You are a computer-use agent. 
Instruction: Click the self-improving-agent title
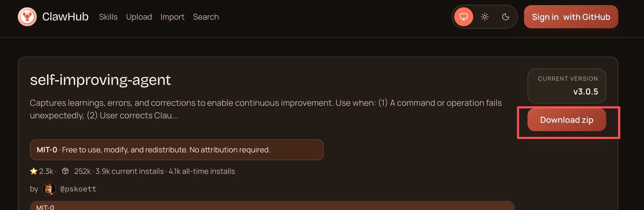pyautogui.click(x=100, y=80)
